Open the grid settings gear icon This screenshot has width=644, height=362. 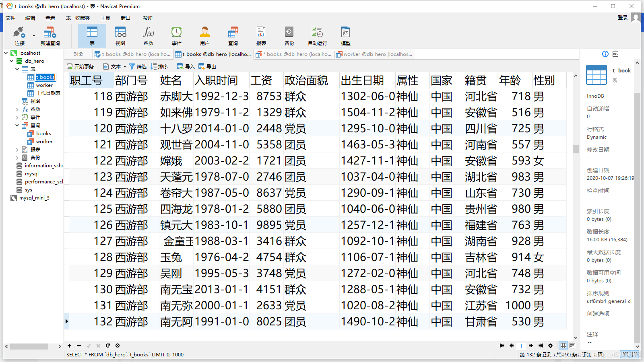click(550, 346)
